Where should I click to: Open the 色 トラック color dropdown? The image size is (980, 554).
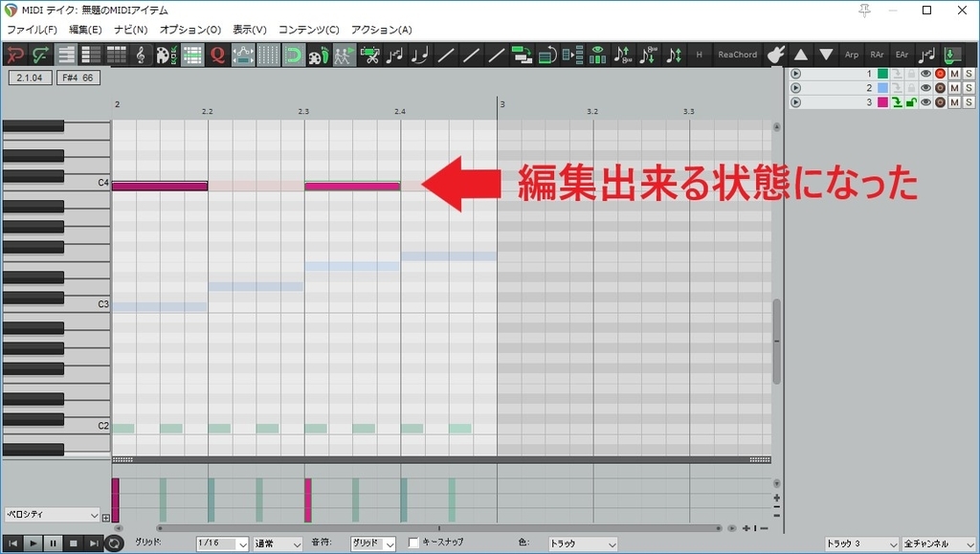583,543
